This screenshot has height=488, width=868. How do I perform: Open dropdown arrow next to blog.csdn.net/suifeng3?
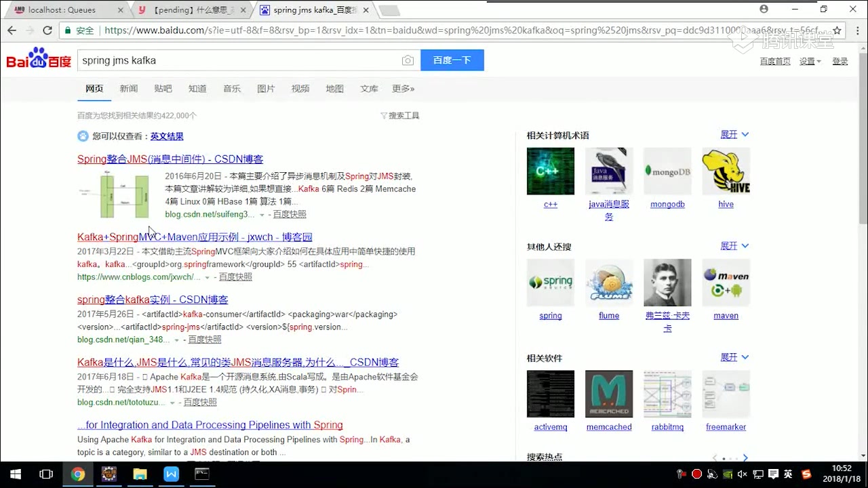pos(262,215)
